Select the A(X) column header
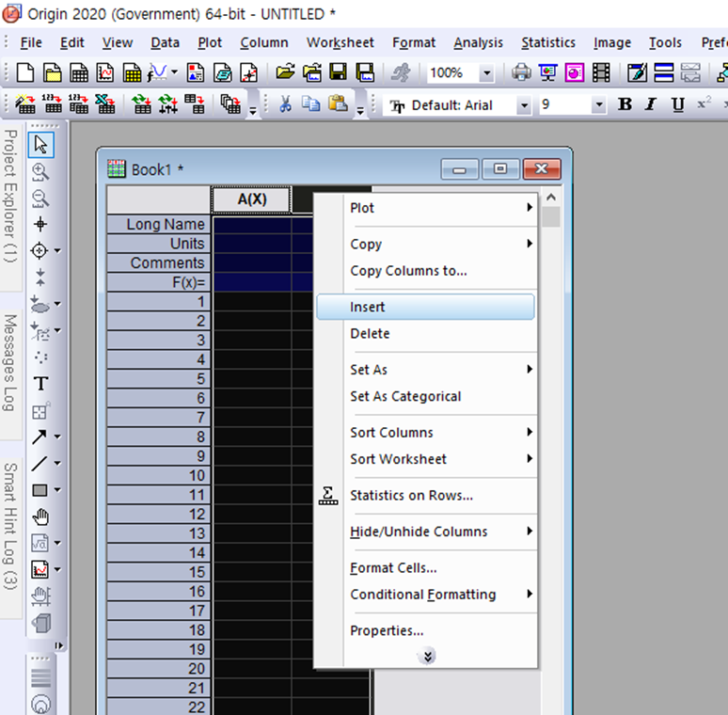 click(x=252, y=199)
